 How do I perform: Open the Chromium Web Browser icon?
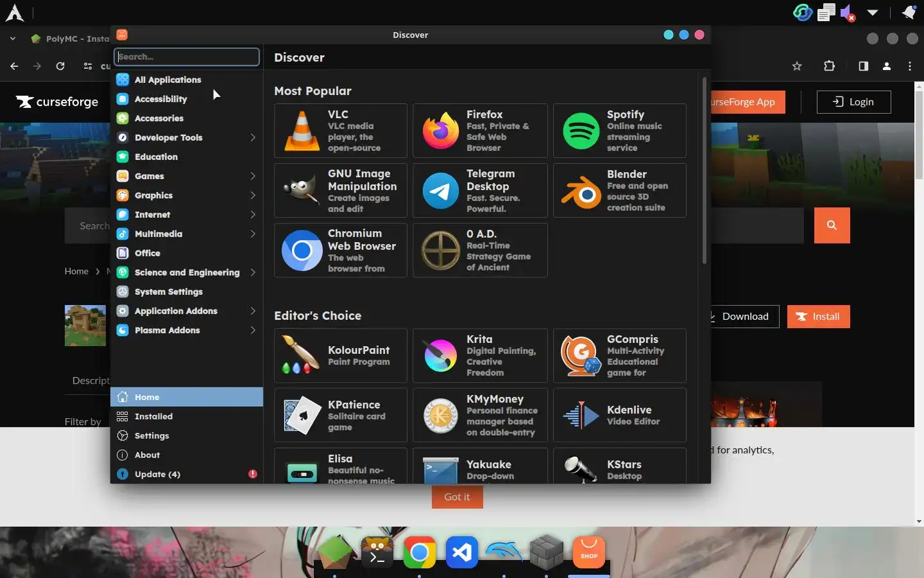click(302, 250)
